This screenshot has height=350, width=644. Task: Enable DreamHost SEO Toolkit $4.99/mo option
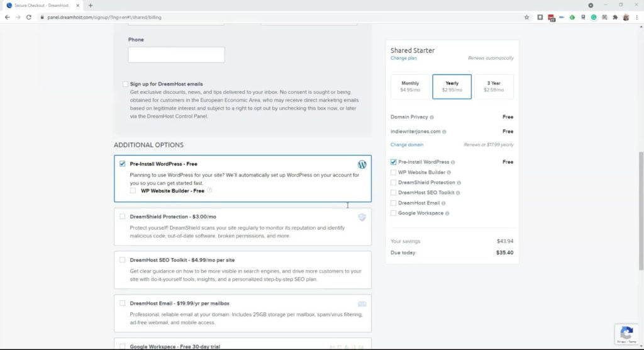click(x=123, y=260)
